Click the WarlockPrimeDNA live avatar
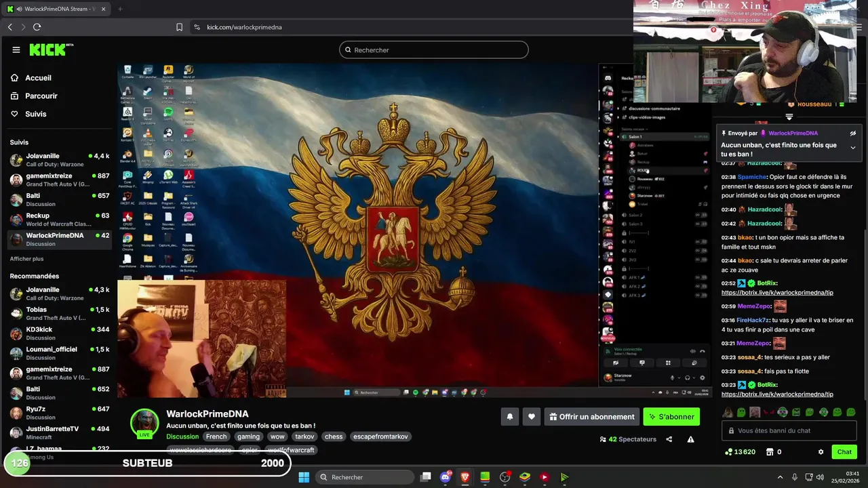Image resolution: width=868 pixels, height=488 pixels. point(144,423)
